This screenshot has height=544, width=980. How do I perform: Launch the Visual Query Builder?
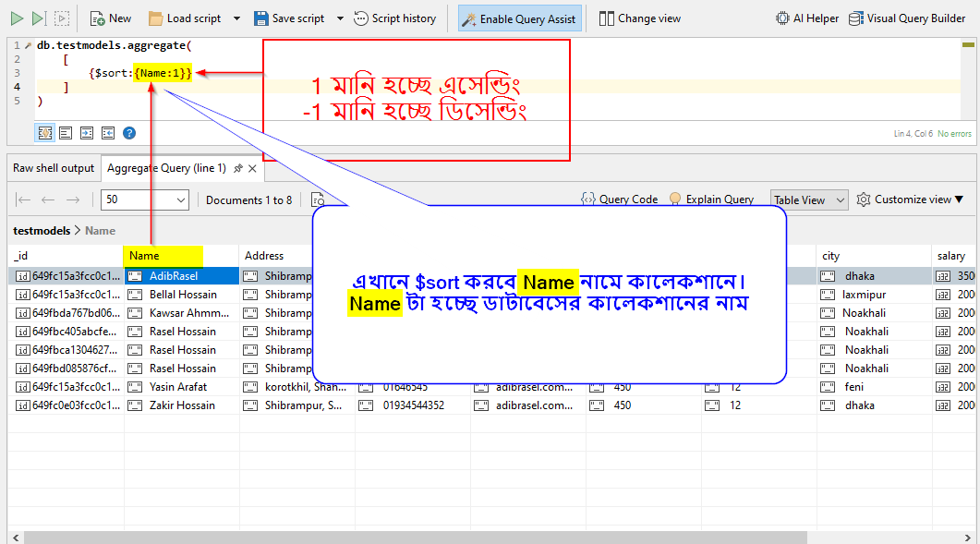tap(907, 18)
